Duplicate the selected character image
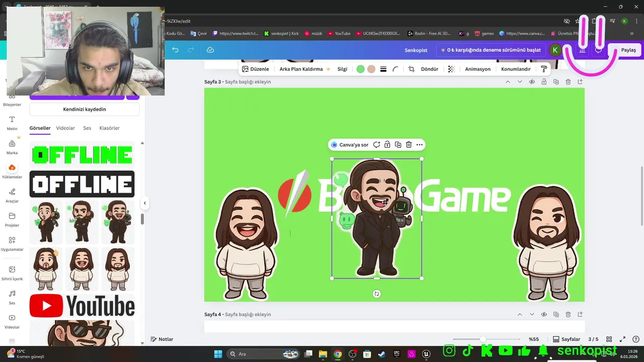This screenshot has height=362, width=644. [x=398, y=145]
